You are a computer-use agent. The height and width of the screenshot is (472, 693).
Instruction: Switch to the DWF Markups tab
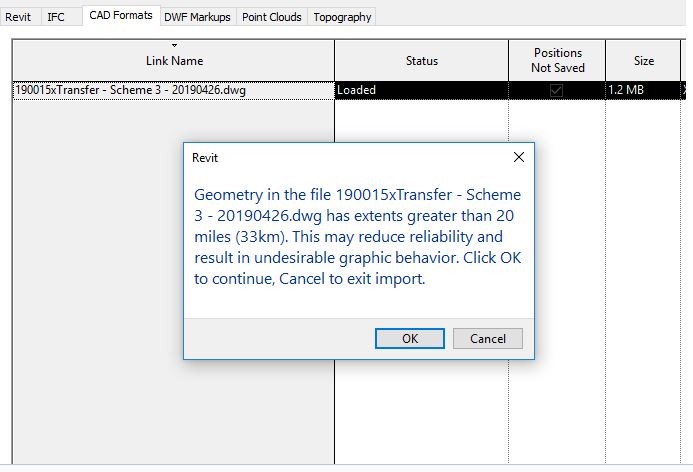(197, 17)
